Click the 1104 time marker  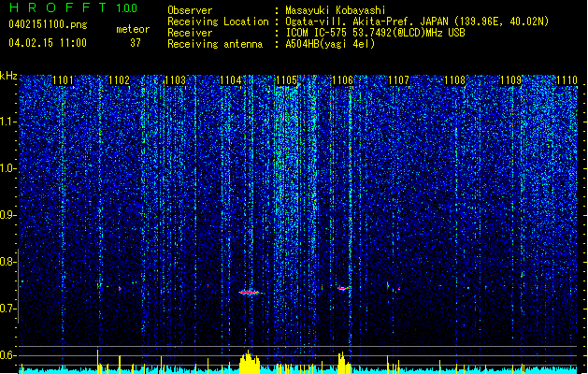231,80
